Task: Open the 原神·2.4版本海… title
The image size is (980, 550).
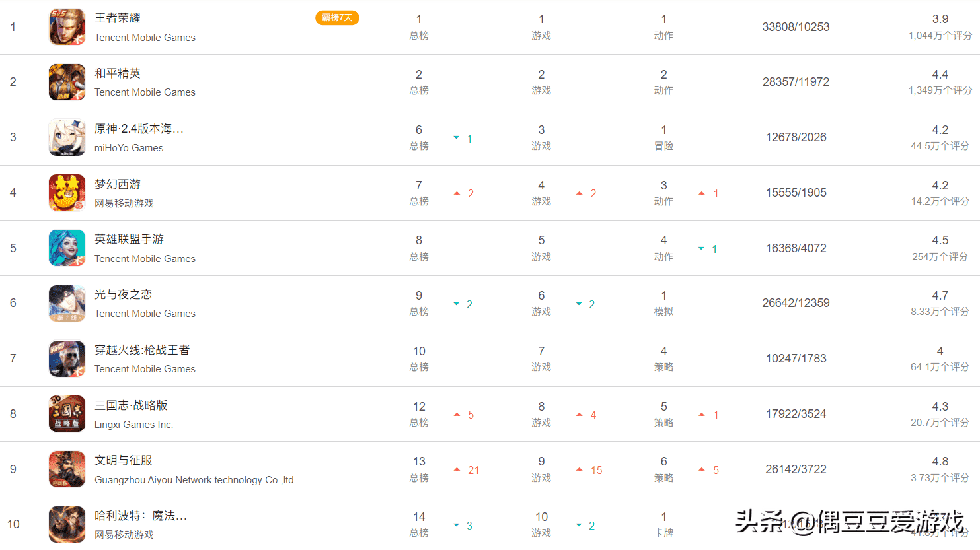Action: [139, 129]
